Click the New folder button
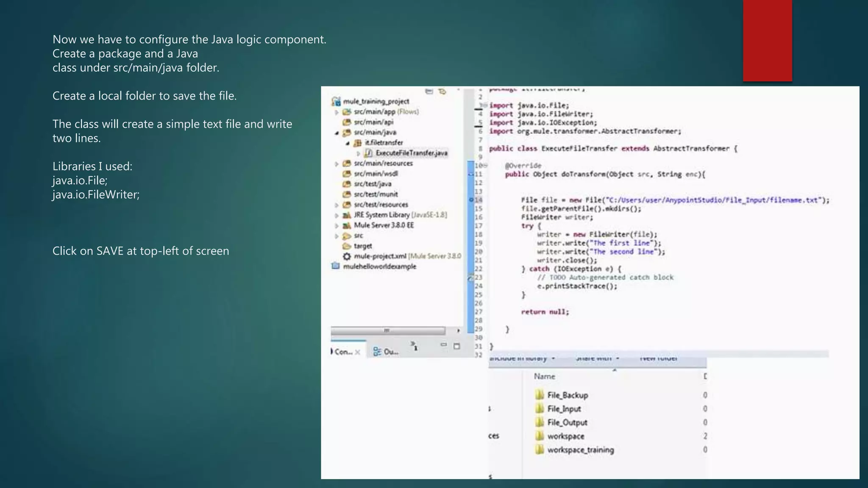Viewport: 868px width, 488px height. click(x=658, y=358)
